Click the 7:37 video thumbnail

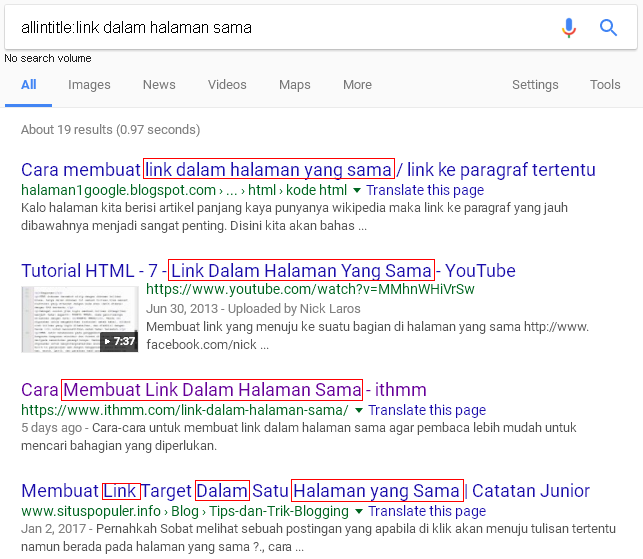tap(80, 319)
